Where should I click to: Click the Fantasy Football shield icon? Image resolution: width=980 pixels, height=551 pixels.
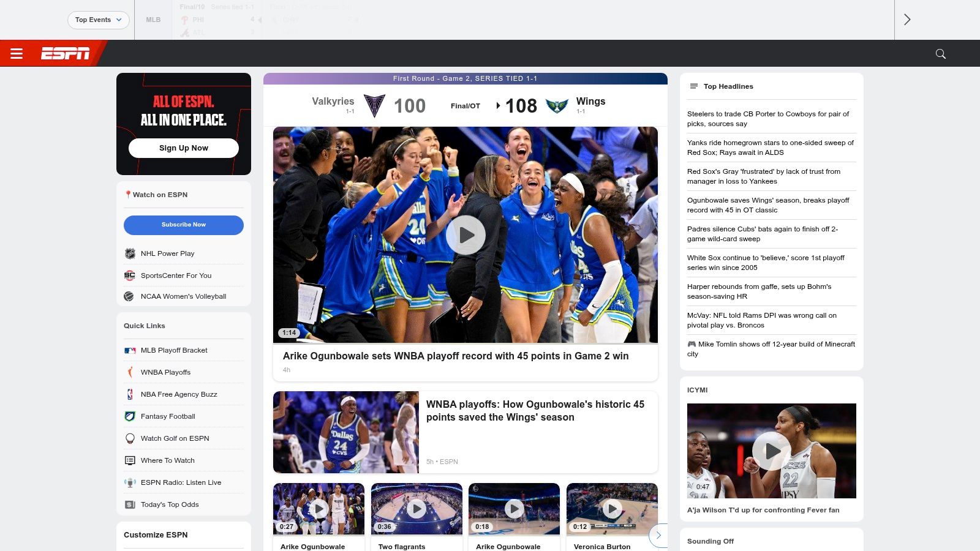click(x=130, y=416)
